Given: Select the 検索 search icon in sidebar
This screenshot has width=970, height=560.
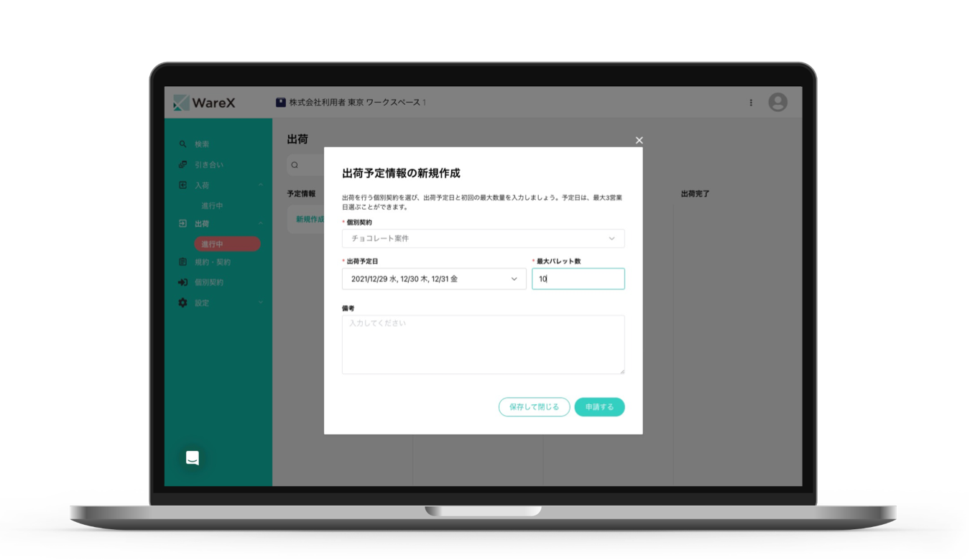Looking at the screenshot, I should pos(183,144).
